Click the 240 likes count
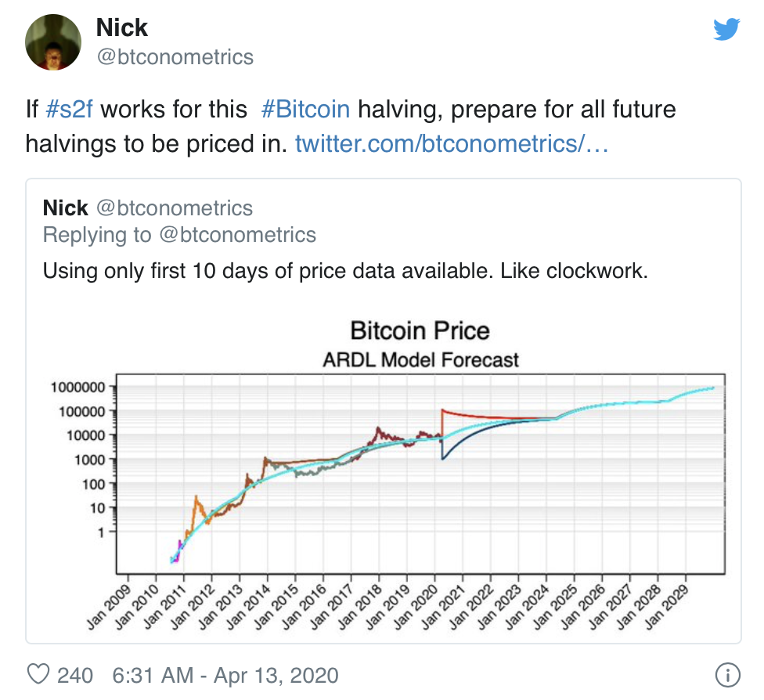764x700 pixels. click(75, 676)
